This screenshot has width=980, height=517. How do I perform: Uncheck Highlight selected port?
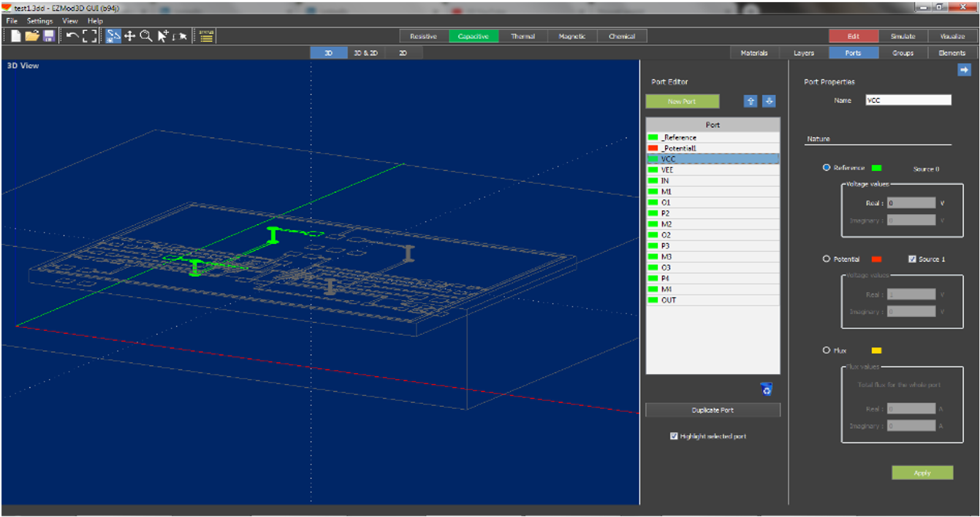pos(674,435)
